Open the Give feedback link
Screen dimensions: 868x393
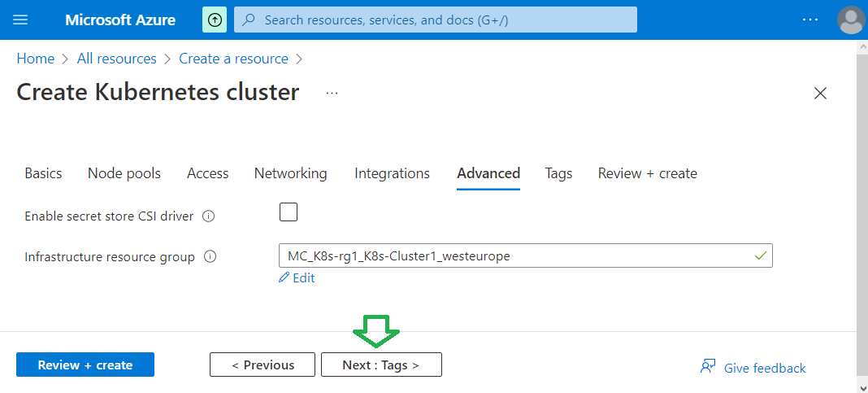753,368
